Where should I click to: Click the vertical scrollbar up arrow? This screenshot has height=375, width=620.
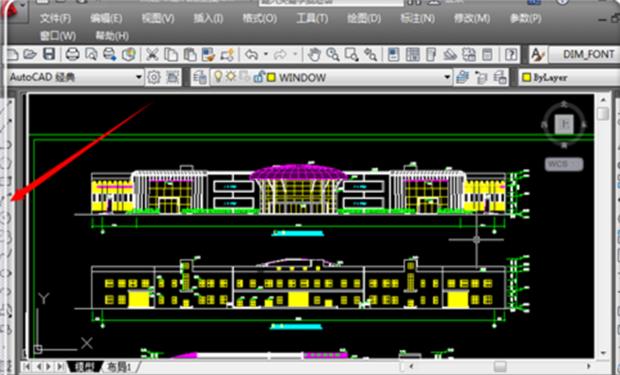coord(603,99)
